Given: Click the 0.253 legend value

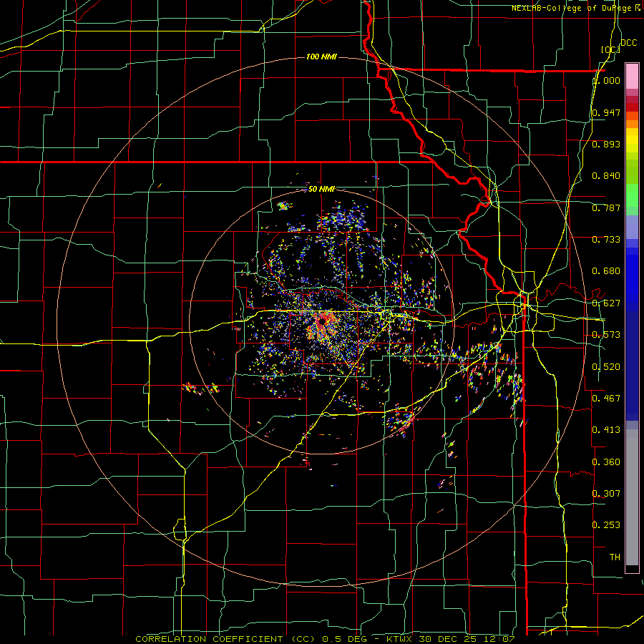Looking at the screenshot, I should [x=606, y=525].
